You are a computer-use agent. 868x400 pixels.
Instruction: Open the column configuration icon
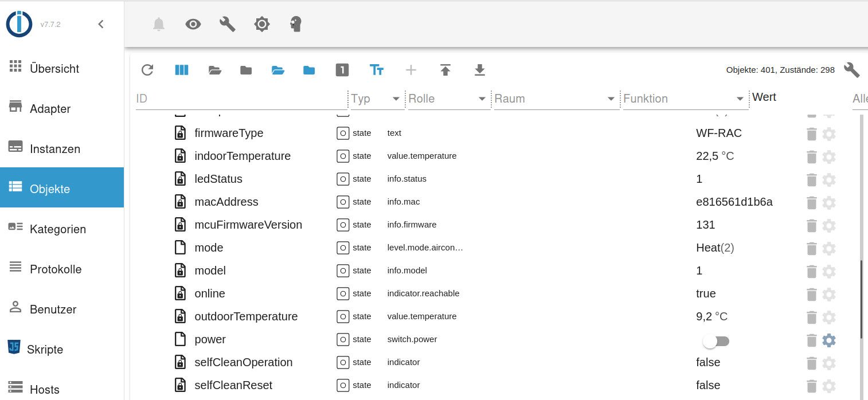[181, 70]
